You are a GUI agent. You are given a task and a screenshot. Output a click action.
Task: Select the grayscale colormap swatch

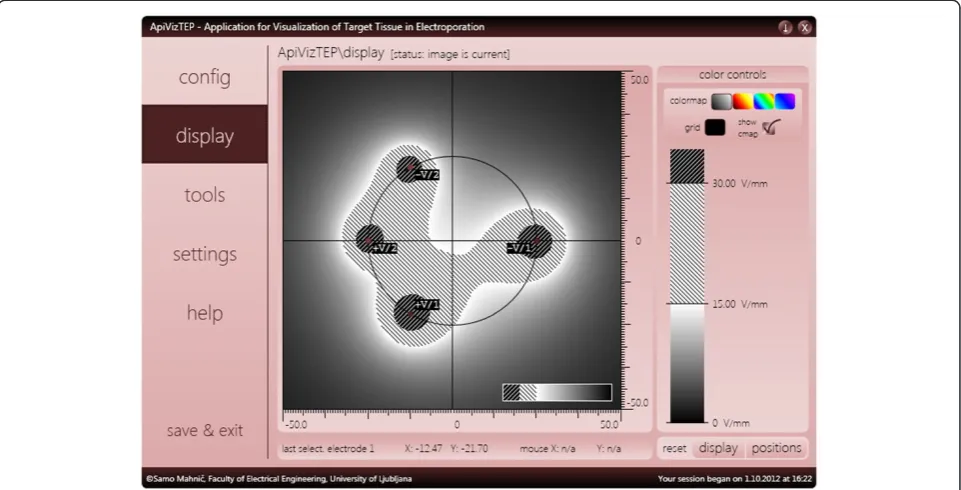coord(722,101)
